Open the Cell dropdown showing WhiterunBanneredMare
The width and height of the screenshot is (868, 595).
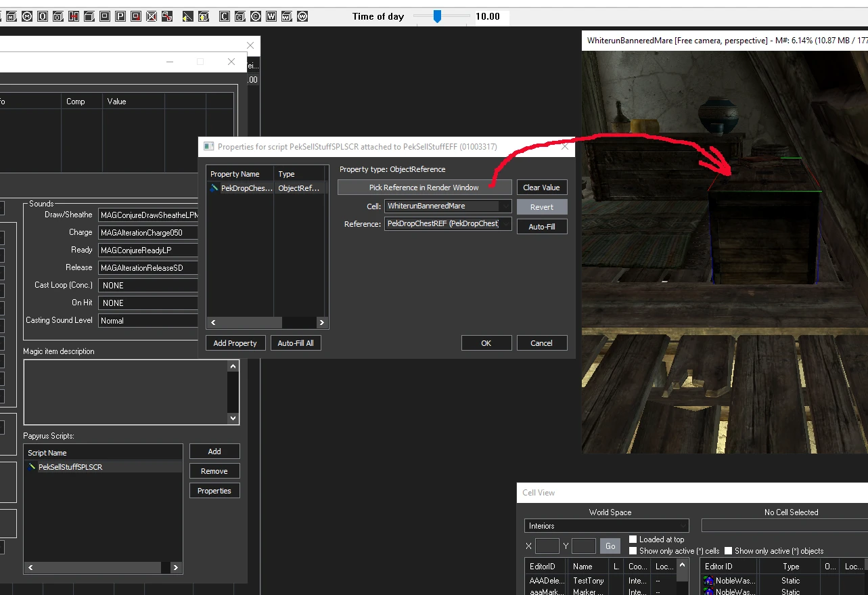(x=448, y=206)
